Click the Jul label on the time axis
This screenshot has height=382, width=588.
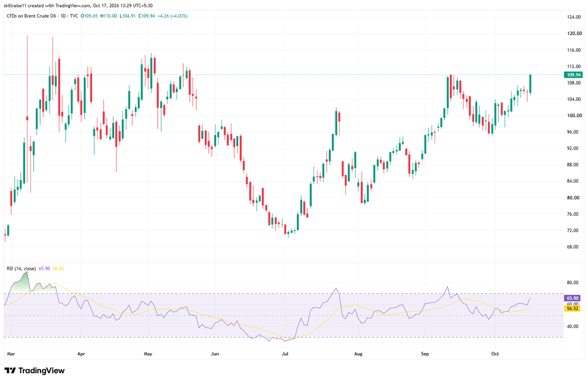(284, 353)
